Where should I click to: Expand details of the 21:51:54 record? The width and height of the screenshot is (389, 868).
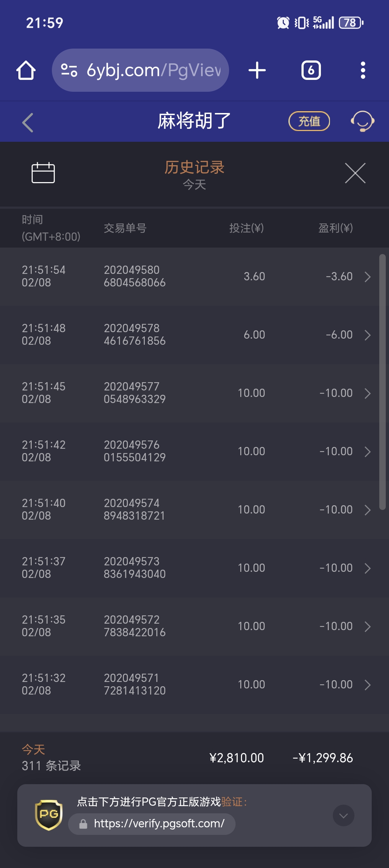[x=367, y=277]
